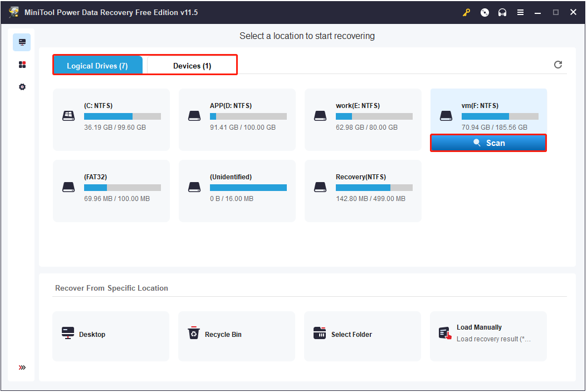Choose Recycle Bin recovery location
This screenshot has width=587, height=392.
tap(237, 336)
